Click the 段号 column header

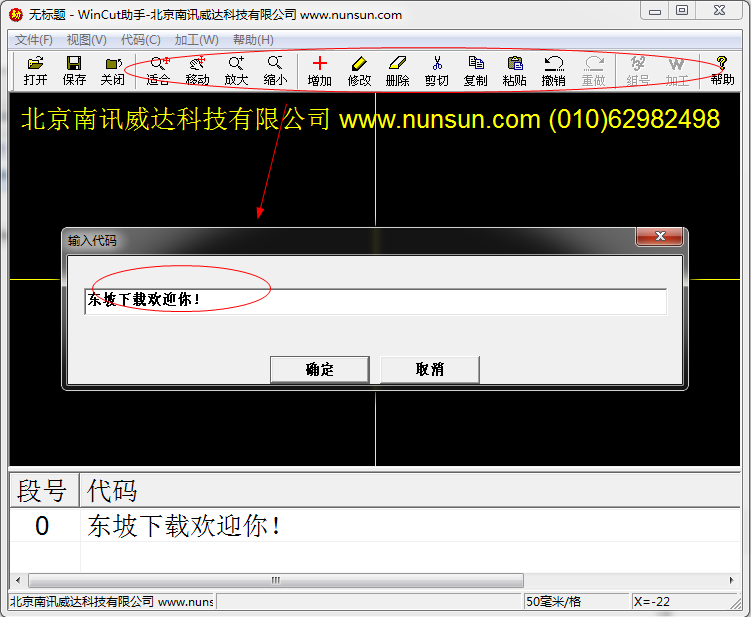pyautogui.click(x=44, y=491)
